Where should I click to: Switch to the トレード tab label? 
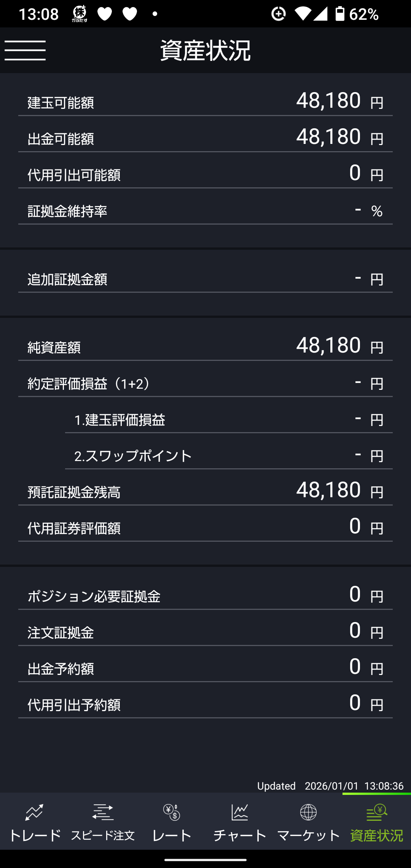click(x=34, y=835)
